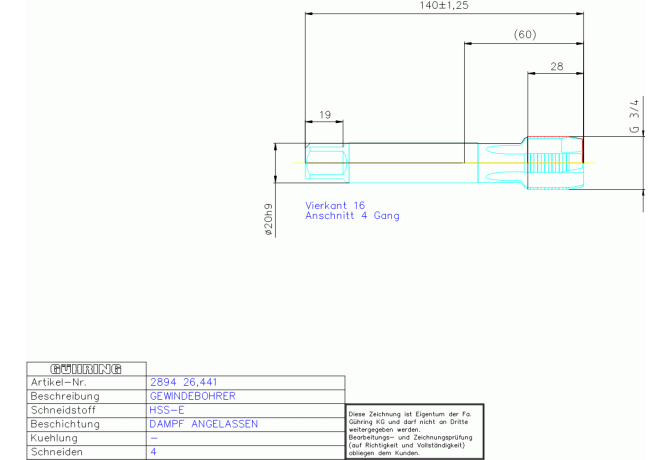The width and height of the screenshot is (670, 460).
Task: Select the 19 square length dimension
Action: [x=324, y=115]
